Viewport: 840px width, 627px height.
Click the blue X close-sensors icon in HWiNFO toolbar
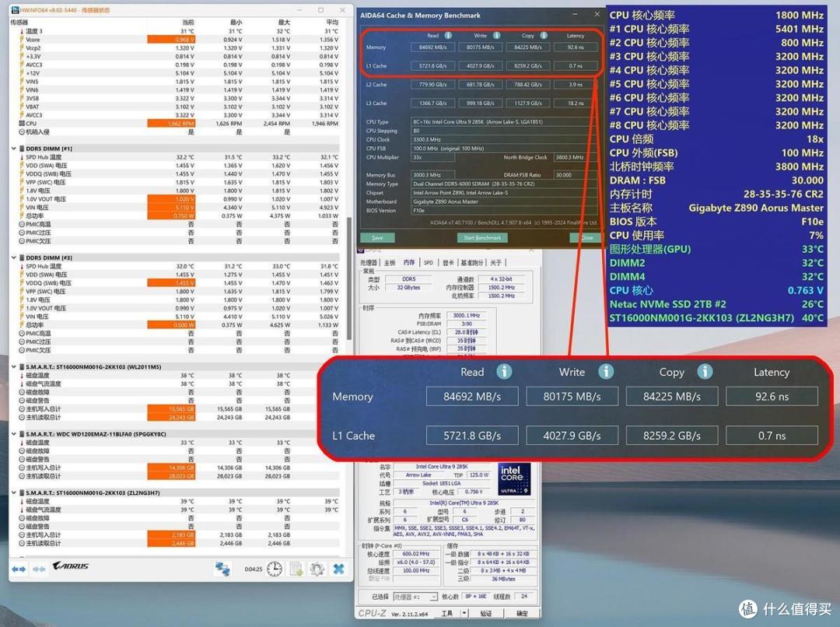pos(338,569)
